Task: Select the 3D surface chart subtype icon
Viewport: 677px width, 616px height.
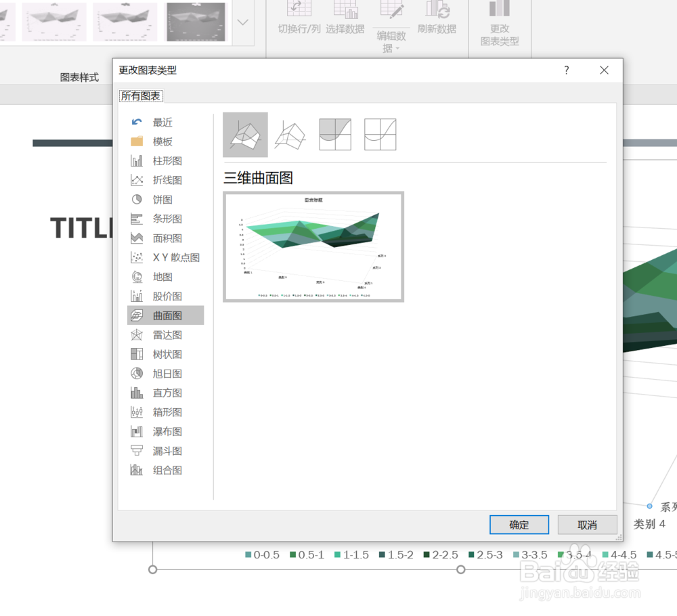Action: tap(245, 135)
